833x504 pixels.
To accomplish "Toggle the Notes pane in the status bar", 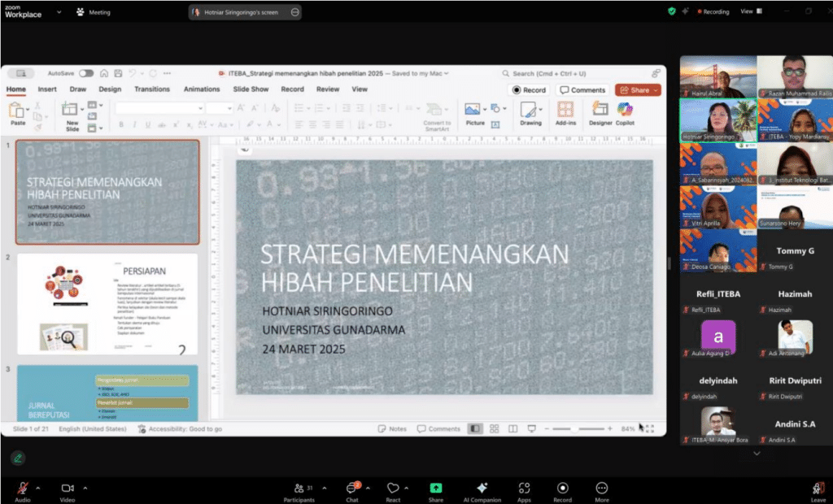I will [392, 428].
